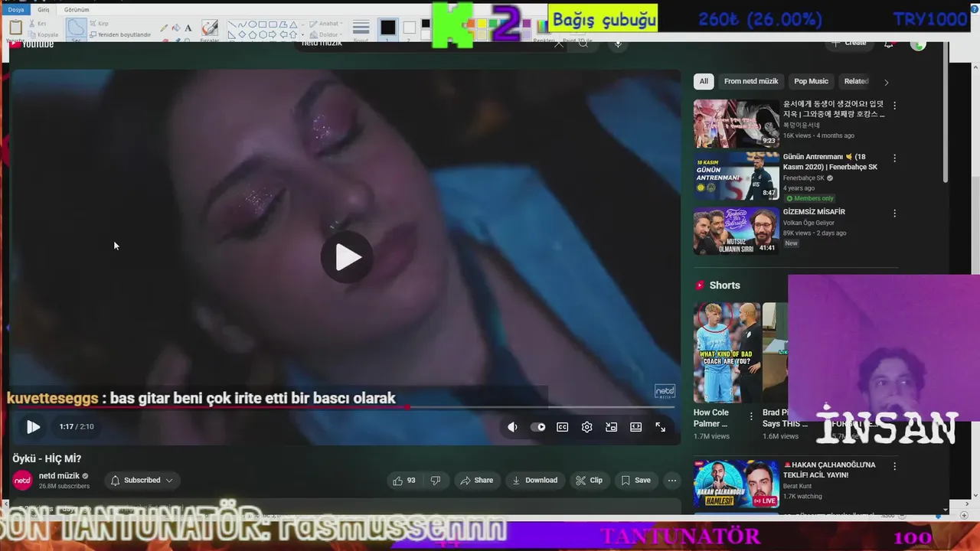
Task: Select Paint's Seç selection tool
Action: [76, 29]
